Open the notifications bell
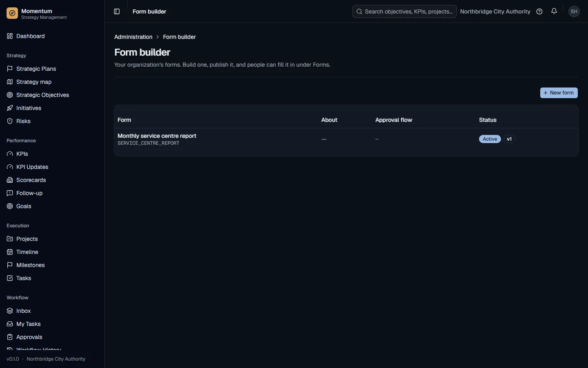 [554, 11]
